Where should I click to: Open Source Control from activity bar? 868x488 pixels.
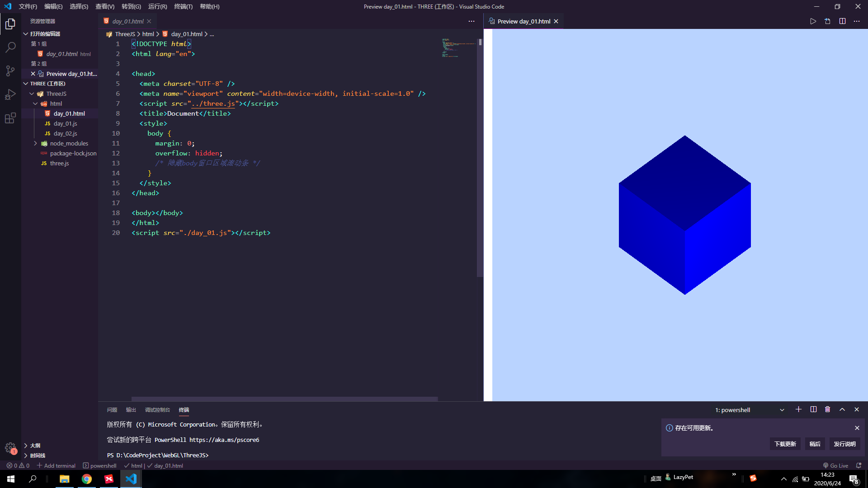(x=10, y=71)
